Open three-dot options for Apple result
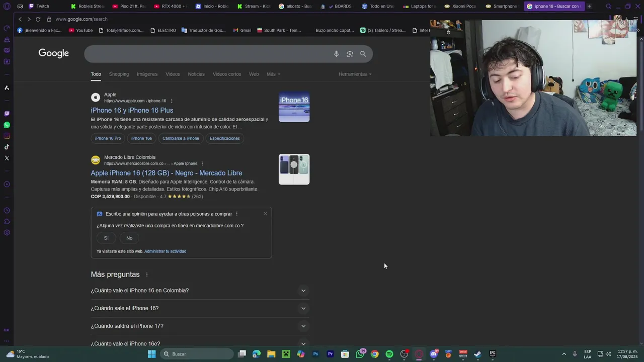The width and height of the screenshot is (644, 362). [x=172, y=101]
